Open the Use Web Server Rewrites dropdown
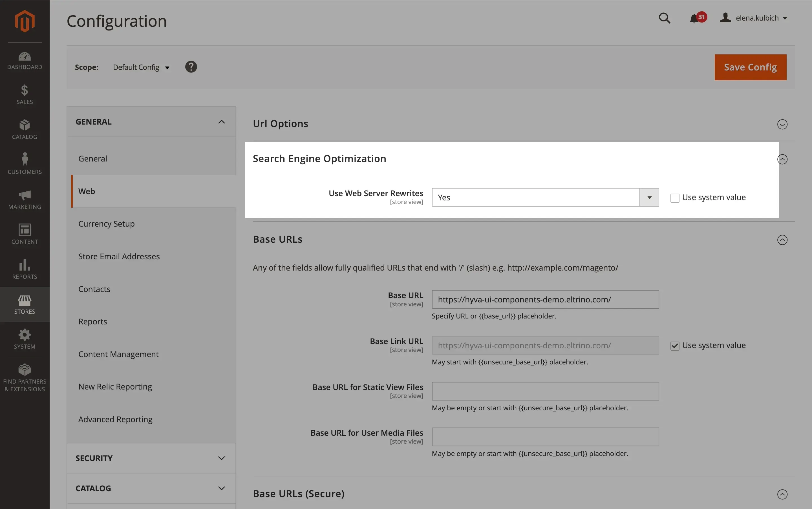Image resolution: width=812 pixels, height=509 pixels. pos(649,197)
